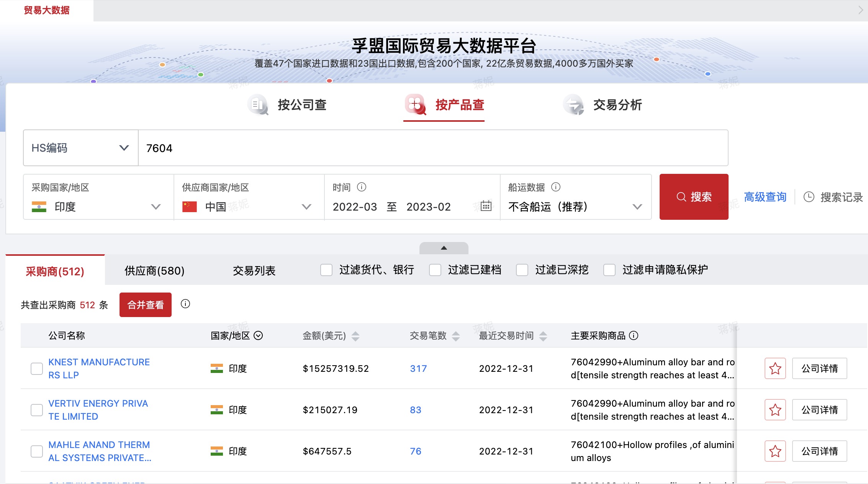Expand the 供应商国家/地区 dropdown

point(306,207)
